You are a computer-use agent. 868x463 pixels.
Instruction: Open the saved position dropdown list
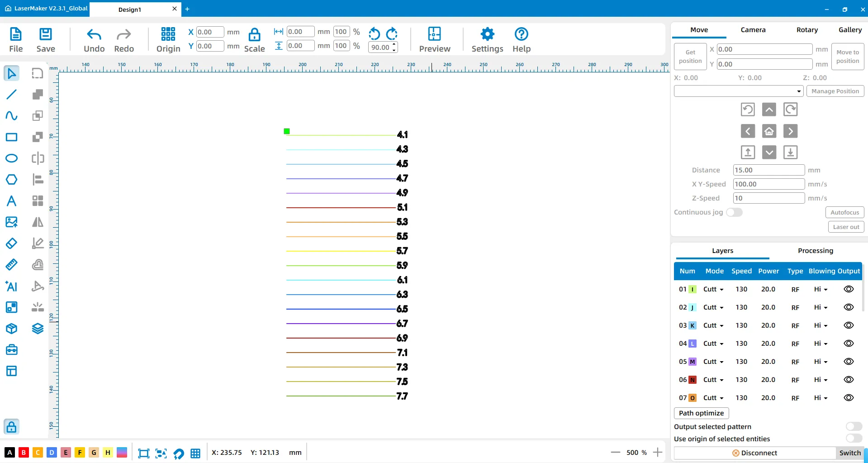coord(738,91)
